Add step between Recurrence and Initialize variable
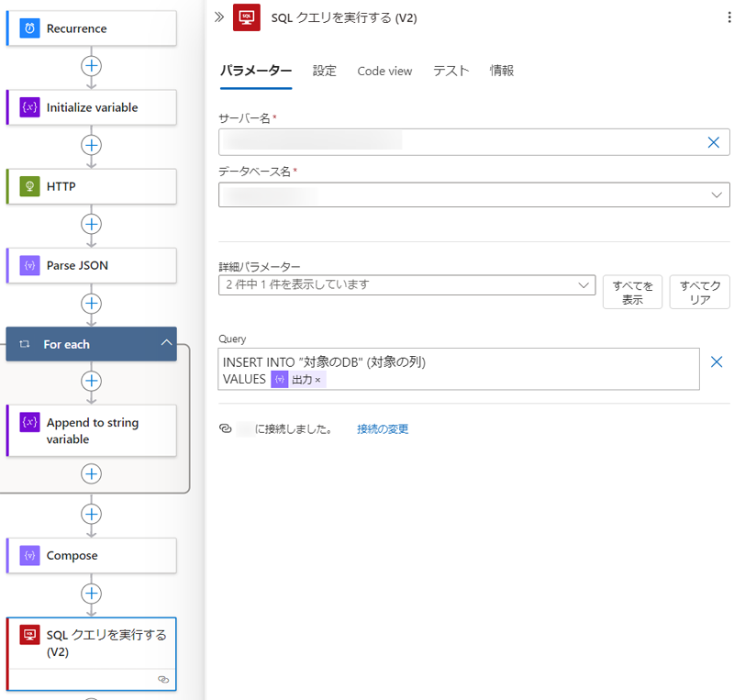Image resolution: width=734 pixels, height=700 pixels. pyautogui.click(x=91, y=65)
